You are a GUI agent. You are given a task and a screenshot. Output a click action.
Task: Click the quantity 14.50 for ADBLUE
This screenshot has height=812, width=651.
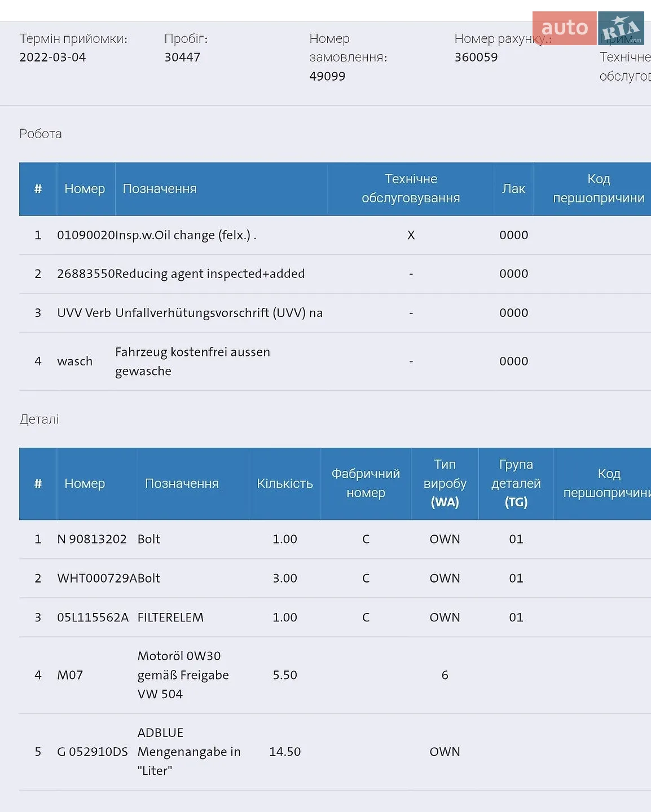[285, 752]
